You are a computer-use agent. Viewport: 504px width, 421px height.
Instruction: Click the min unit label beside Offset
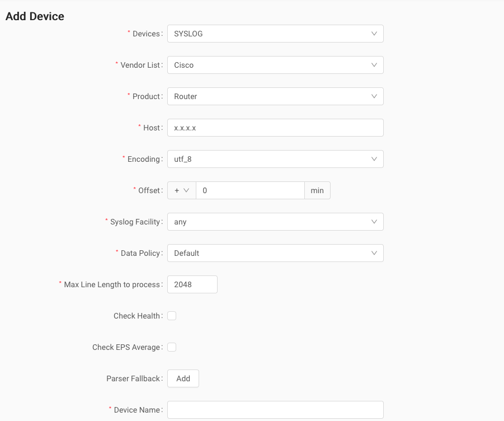point(317,190)
